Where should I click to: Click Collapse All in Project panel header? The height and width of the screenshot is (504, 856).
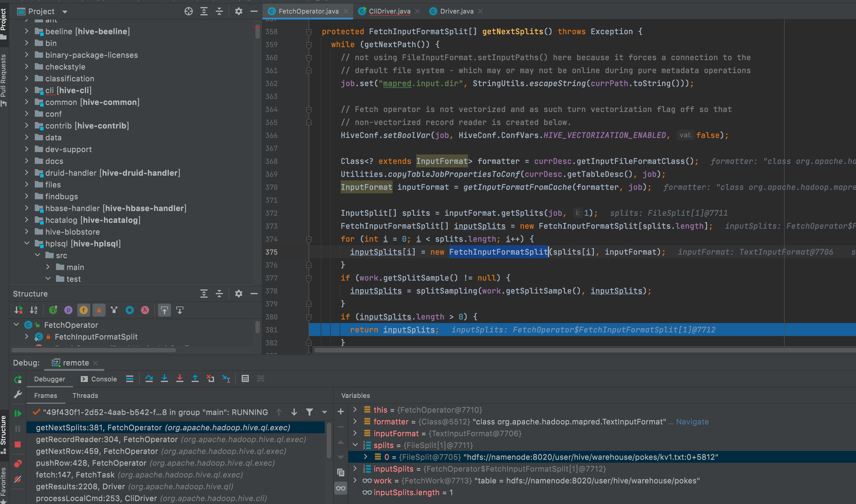click(x=219, y=11)
